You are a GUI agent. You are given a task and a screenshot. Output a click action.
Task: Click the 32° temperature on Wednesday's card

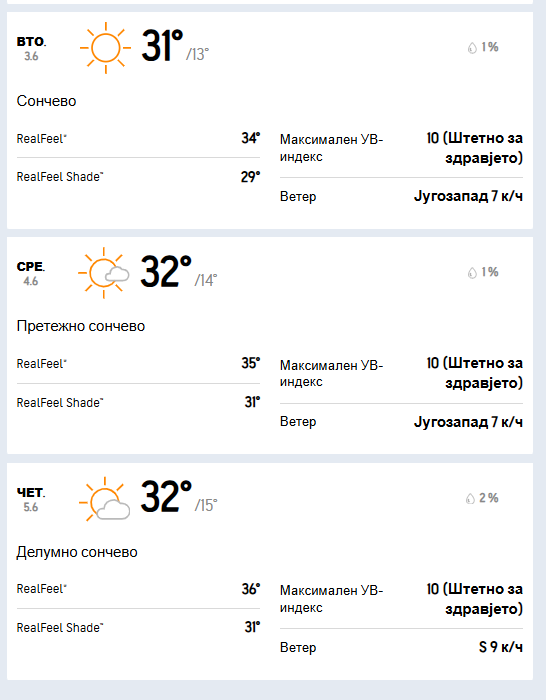[166, 271]
